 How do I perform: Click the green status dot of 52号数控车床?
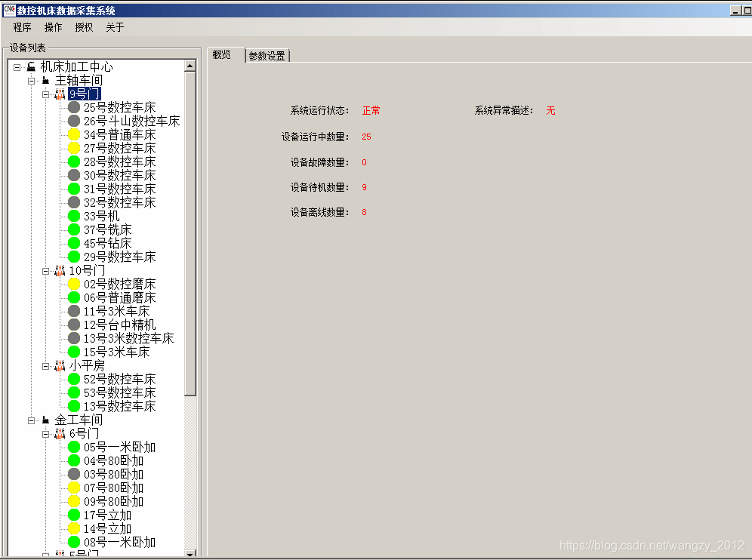pos(73,379)
